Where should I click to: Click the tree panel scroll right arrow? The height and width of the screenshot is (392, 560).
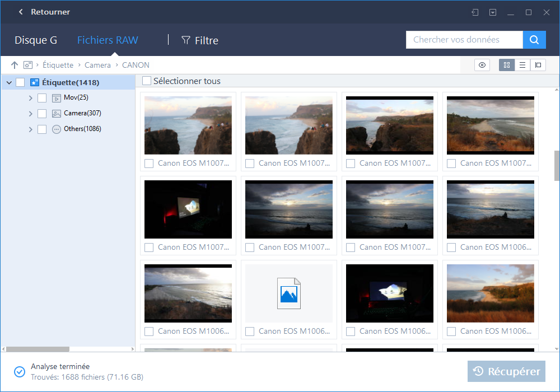(x=133, y=349)
